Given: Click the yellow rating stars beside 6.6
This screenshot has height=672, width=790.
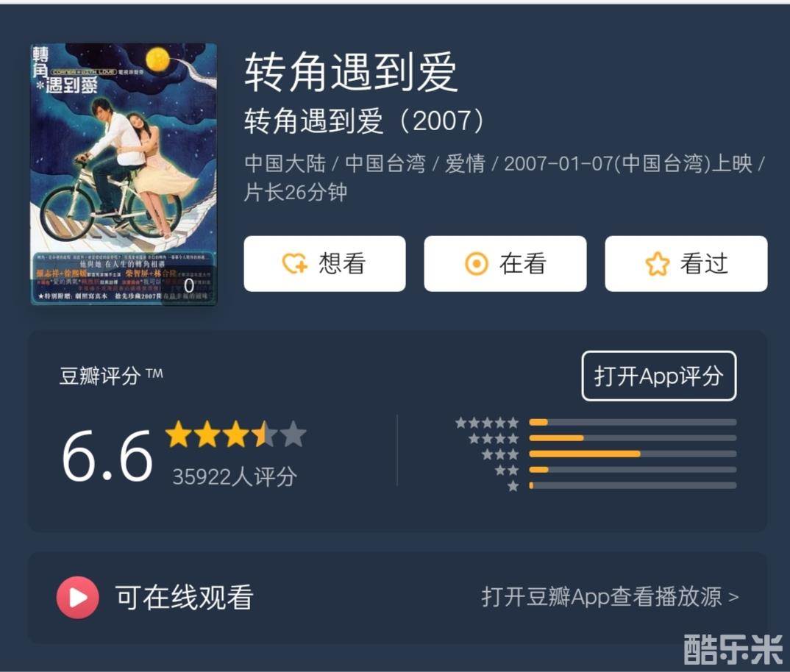Looking at the screenshot, I should pyautogui.click(x=236, y=435).
